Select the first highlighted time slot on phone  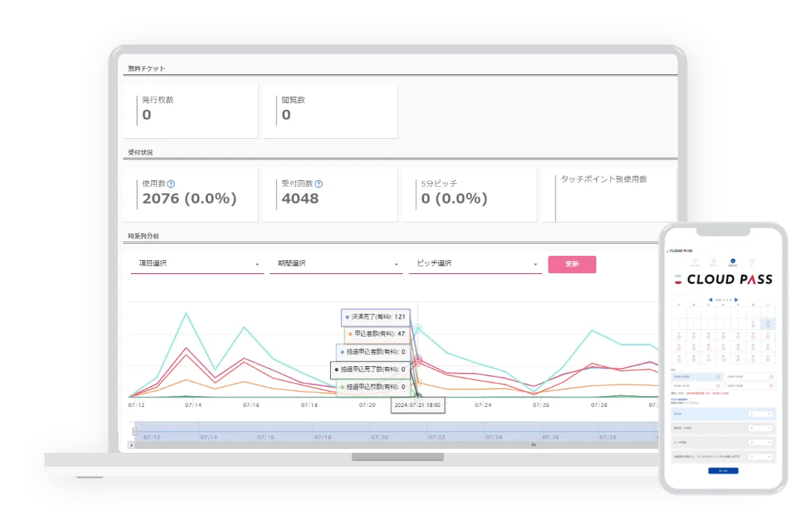click(697, 376)
